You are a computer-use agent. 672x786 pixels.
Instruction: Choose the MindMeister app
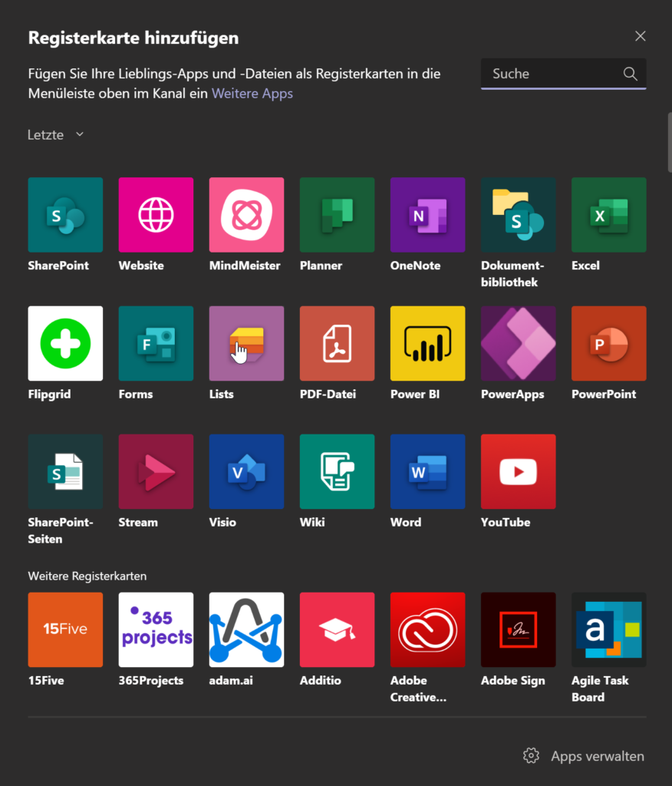click(x=246, y=215)
